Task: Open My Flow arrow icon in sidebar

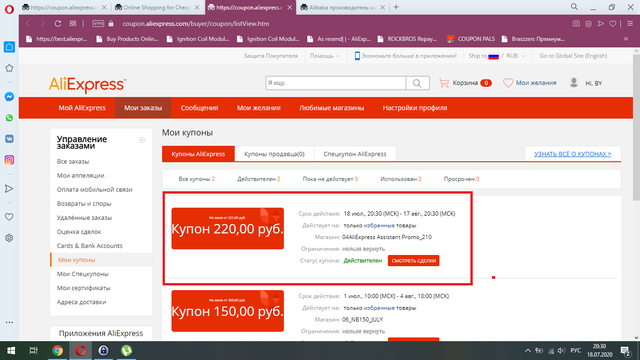Action: (9, 189)
